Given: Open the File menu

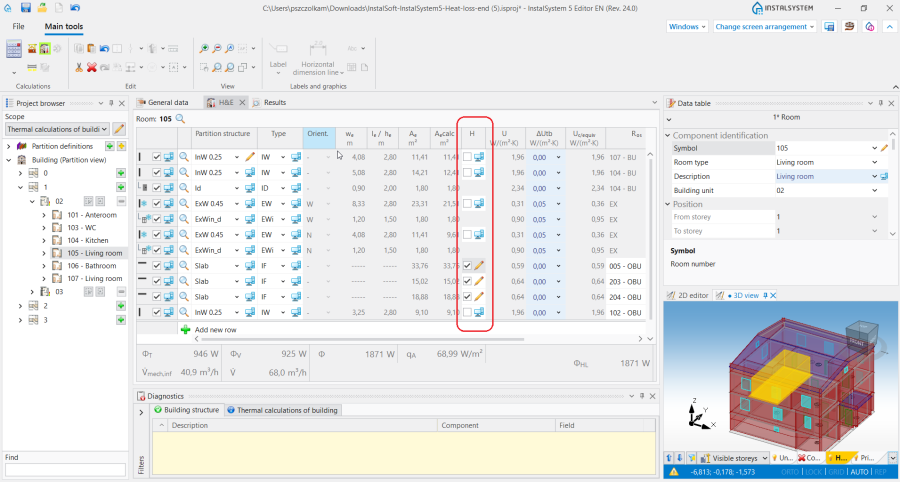Looking at the screenshot, I should tap(18, 26).
